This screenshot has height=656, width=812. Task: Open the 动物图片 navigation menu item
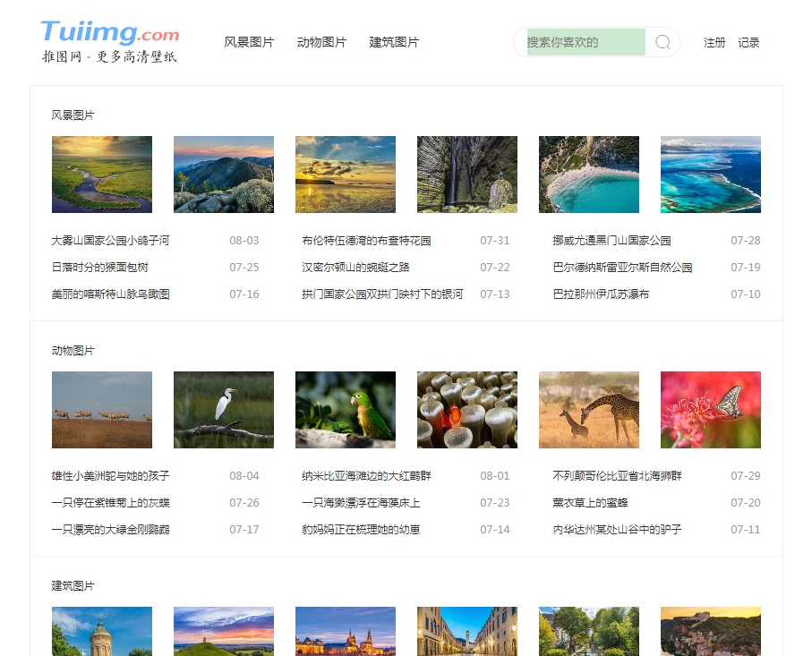click(x=321, y=42)
